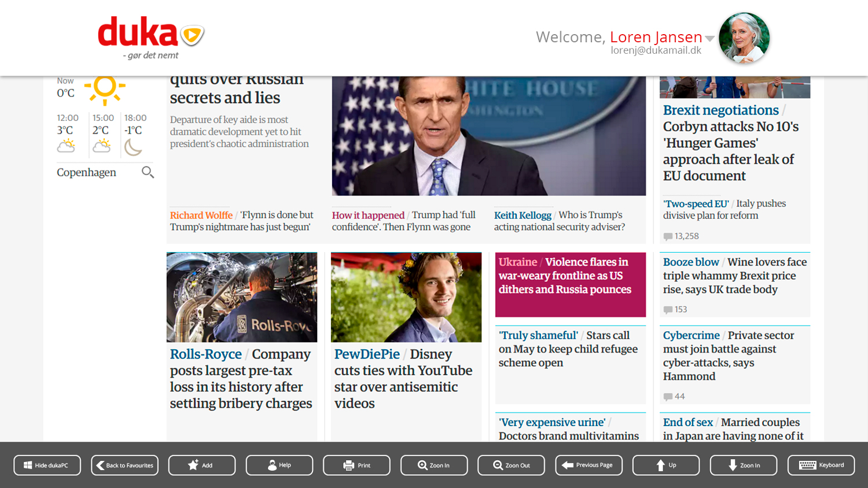Open Help from bottom toolbar
868x488 pixels.
[x=279, y=465]
